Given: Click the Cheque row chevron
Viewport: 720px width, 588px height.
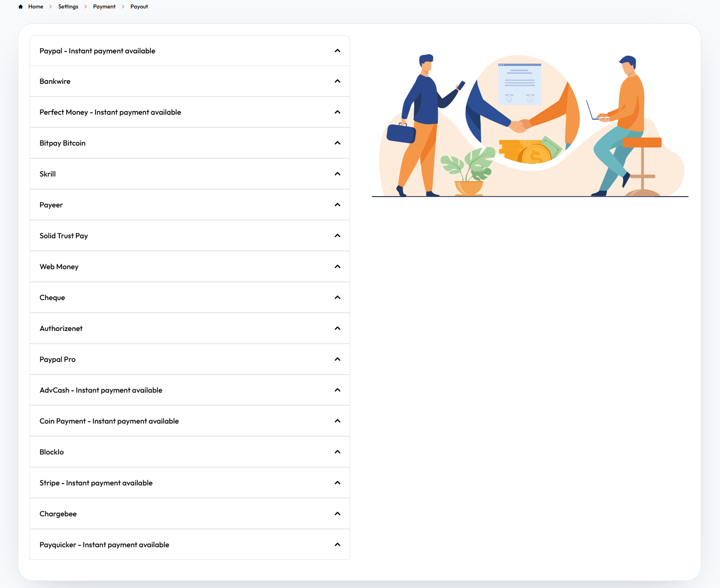Looking at the screenshot, I should [338, 298].
